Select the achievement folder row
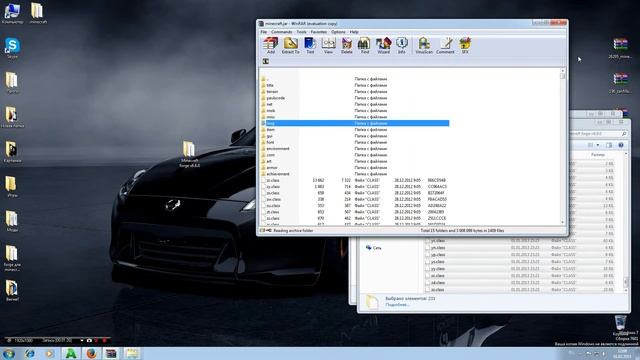This screenshot has width=640, height=360. click(x=355, y=174)
